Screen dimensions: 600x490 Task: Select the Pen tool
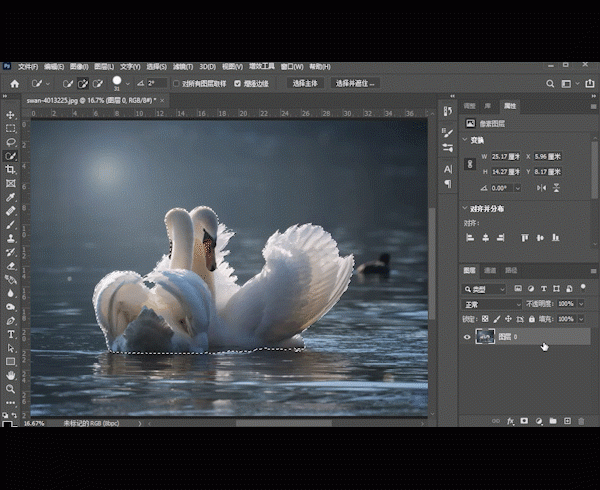[x=11, y=321]
